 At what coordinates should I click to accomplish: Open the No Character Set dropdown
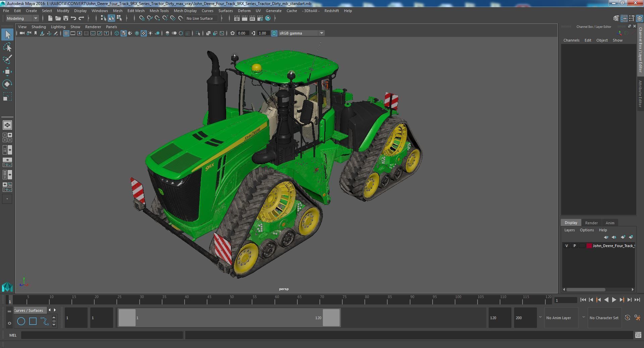pyautogui.click(x=604, y=318)
